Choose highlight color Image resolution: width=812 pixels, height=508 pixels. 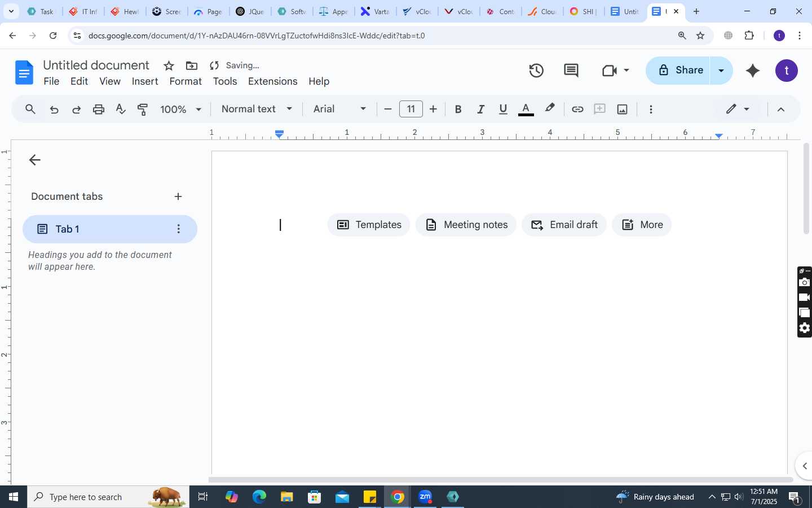pyautogui.click(x=550, y=109)
